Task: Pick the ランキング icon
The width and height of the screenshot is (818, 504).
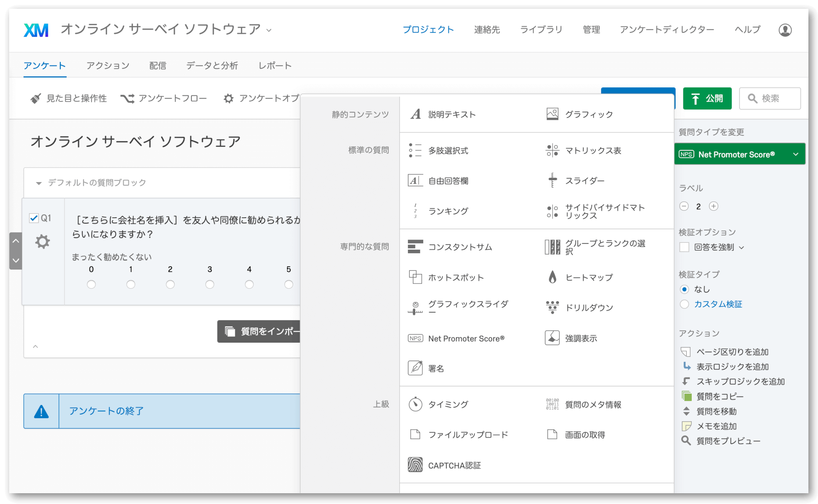Action: [x=415, y=211]
